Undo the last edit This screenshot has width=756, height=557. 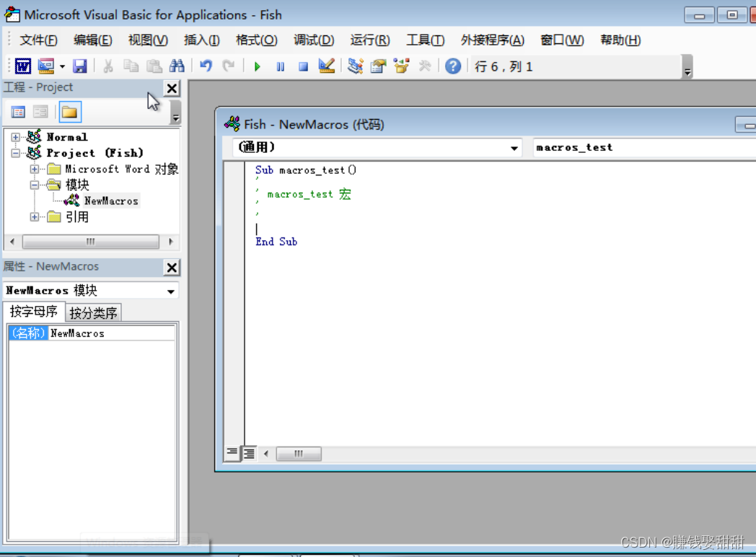206,66
